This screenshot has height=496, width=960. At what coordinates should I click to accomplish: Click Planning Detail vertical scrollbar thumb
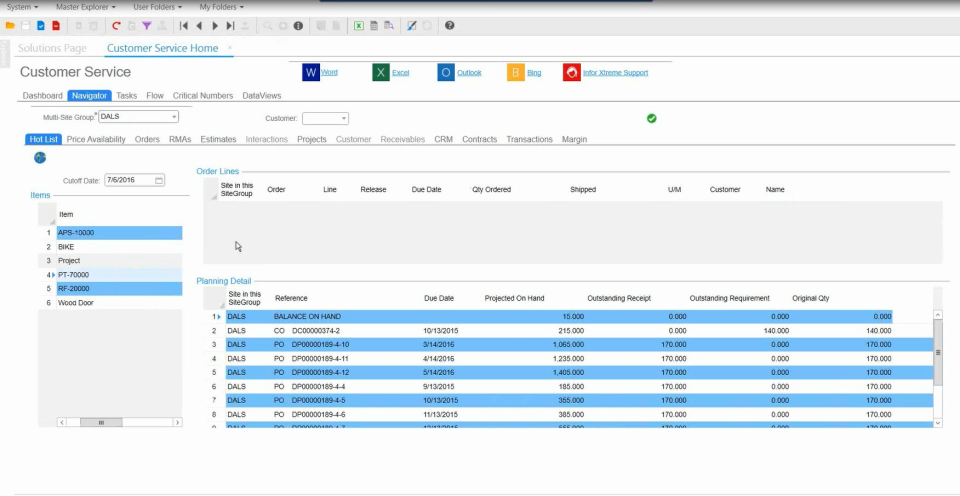937,352
